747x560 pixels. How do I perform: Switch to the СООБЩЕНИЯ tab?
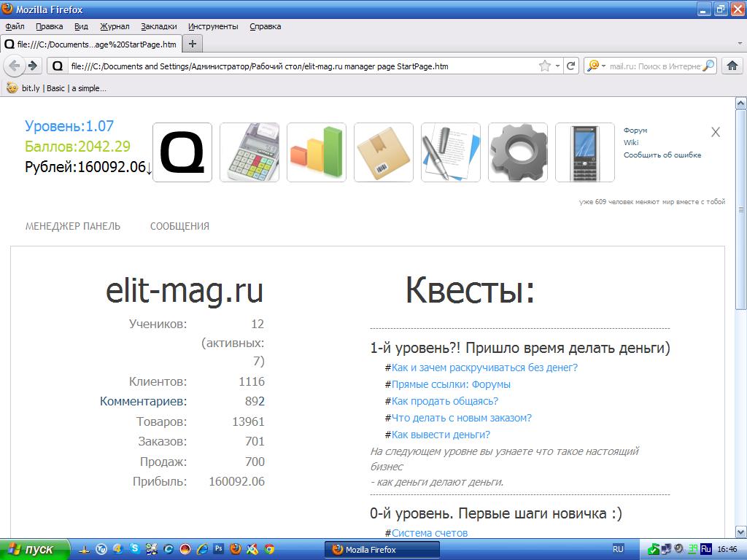pos(179,226)
